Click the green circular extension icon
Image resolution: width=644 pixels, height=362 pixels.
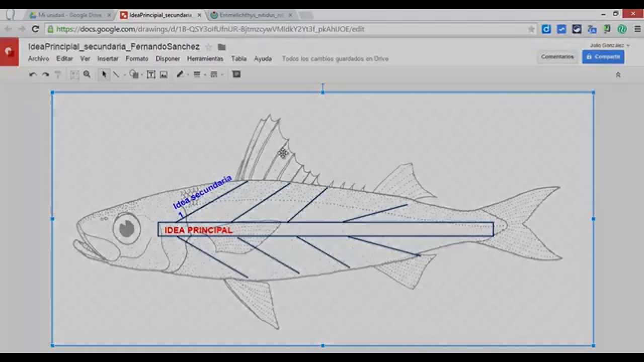tap(622, 29)
